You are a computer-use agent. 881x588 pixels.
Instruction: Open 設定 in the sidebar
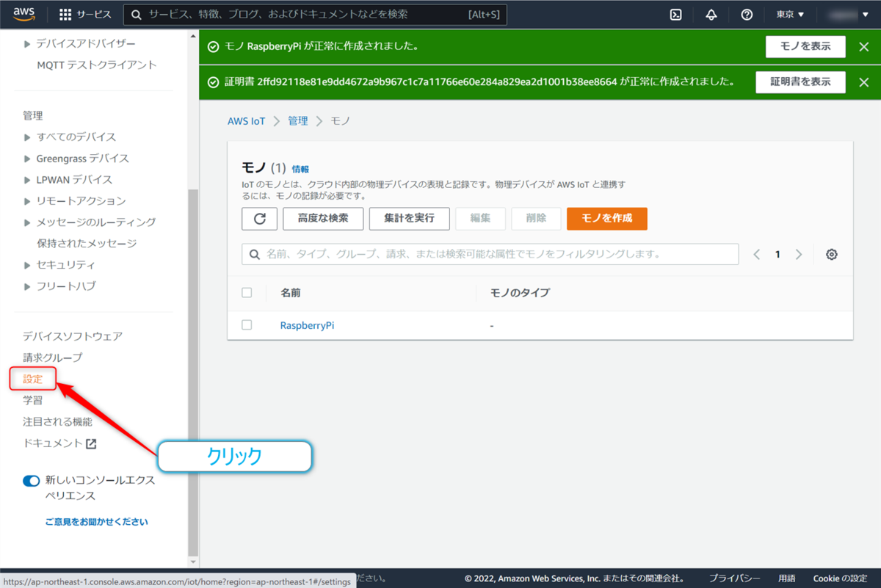33,379
